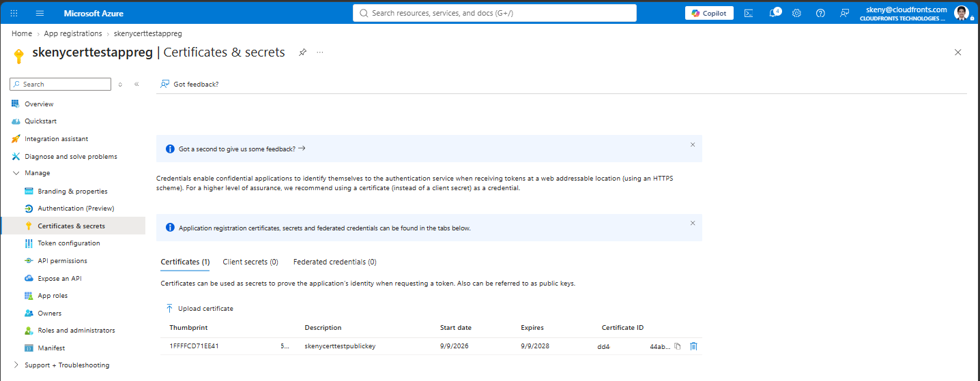Focus the sidebar menu Search box
The height and width of the screenshot is (381, 980).
(x=60, y=84)
